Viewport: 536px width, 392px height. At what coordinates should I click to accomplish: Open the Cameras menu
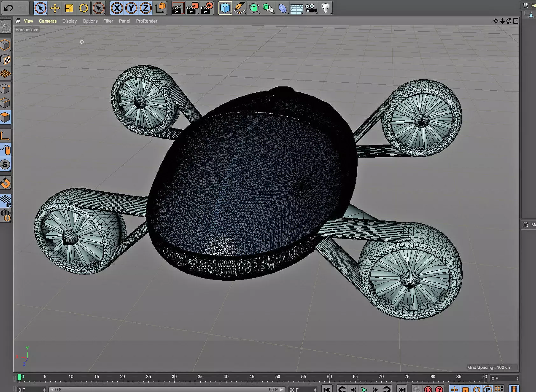pos(48,21)
